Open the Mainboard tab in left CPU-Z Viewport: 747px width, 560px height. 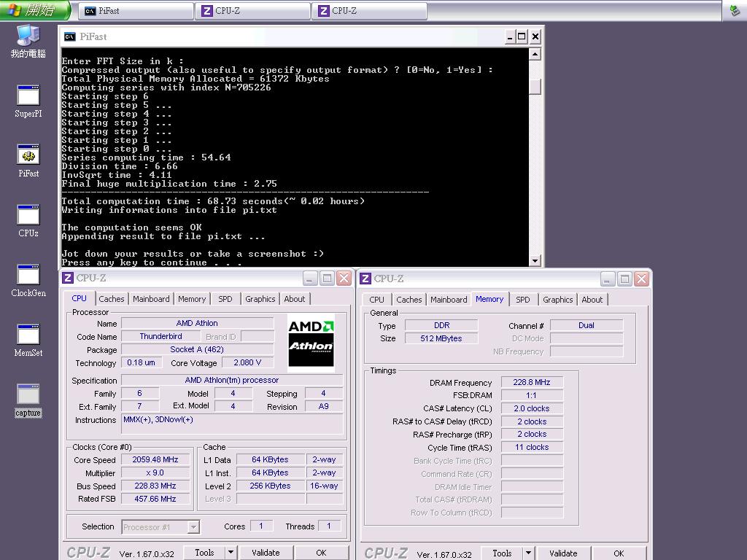tap(151, 299)
